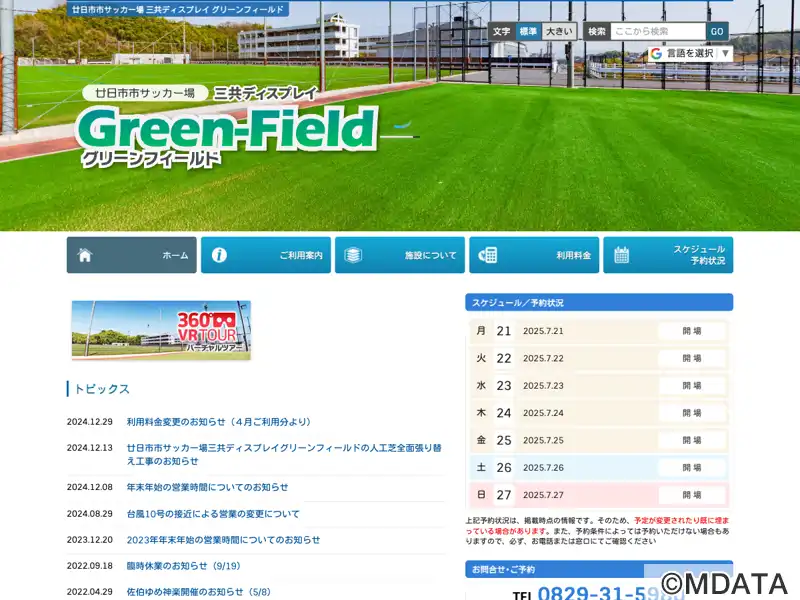The width and height of the screenshot is (800, 600).
Task: Click the 廿日市市サッカー場 header title text
Action: (x=178, y=9)
